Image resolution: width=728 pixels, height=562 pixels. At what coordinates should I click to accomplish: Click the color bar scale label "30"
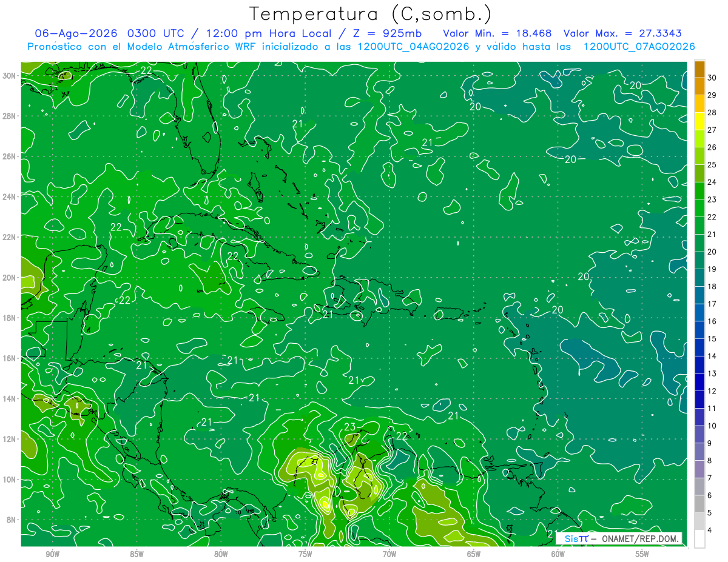(x=712, y=78)
